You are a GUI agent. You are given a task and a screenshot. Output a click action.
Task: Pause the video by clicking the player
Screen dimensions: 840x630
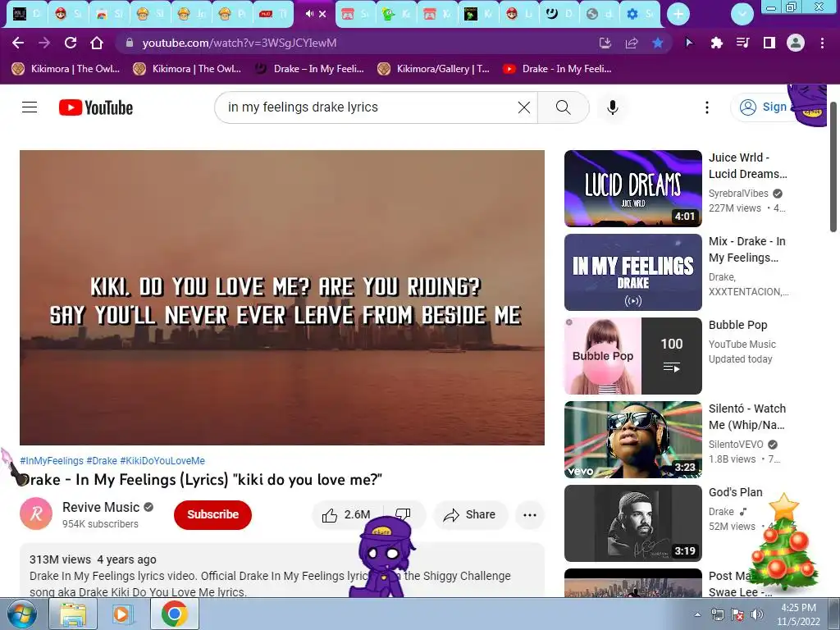coord(282,297)
